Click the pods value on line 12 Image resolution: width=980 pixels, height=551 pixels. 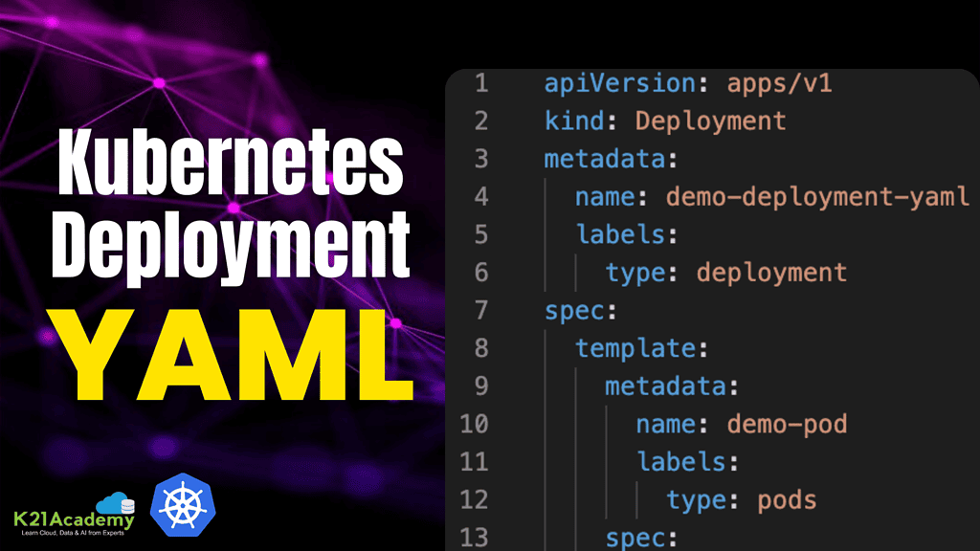787,499
